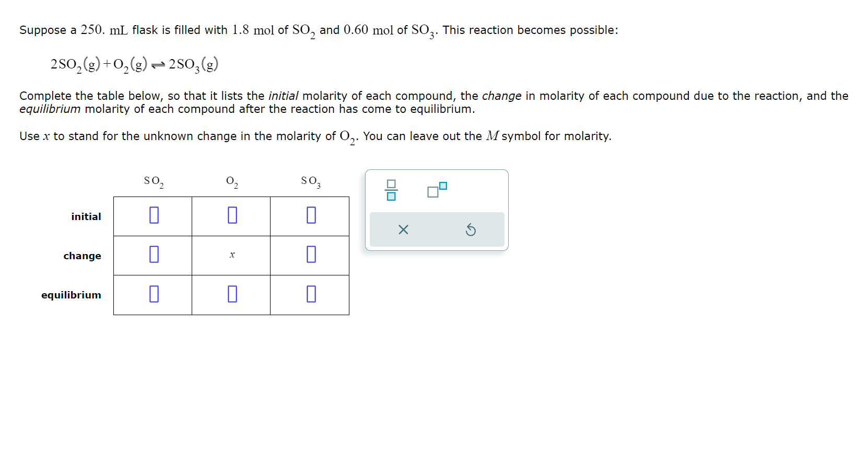This screenshot has width=868, height=473.
Task: Select the x in the change O2 cell
Action: pos(232,255)
